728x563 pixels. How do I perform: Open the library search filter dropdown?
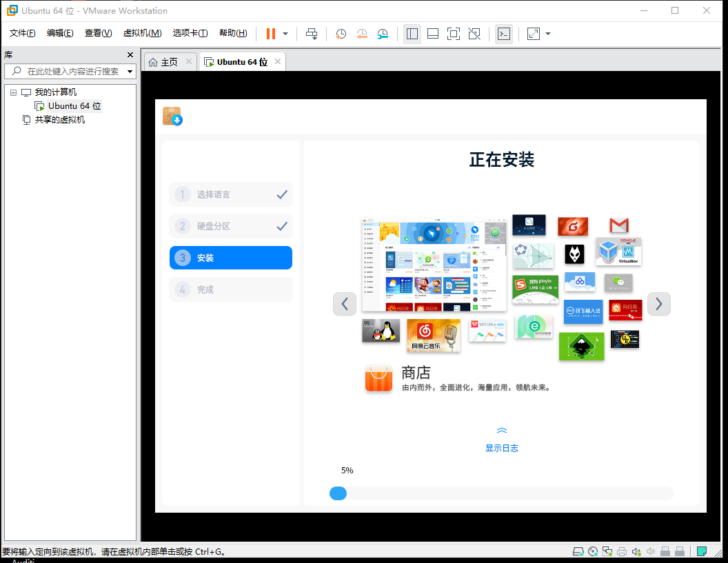130,72
